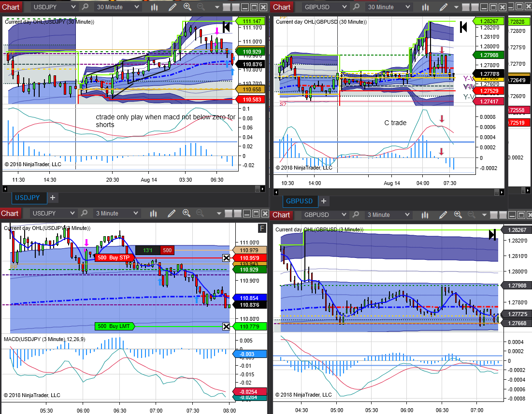
Task: Click the left link button in the USDJPY 3 Minute chart toolbar
Action: (229, 214)
